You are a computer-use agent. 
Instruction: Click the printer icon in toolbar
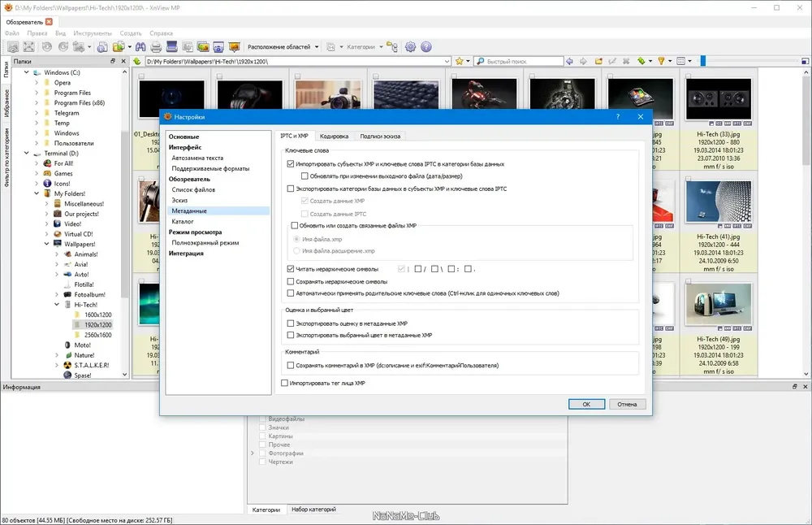click(156, 46)
